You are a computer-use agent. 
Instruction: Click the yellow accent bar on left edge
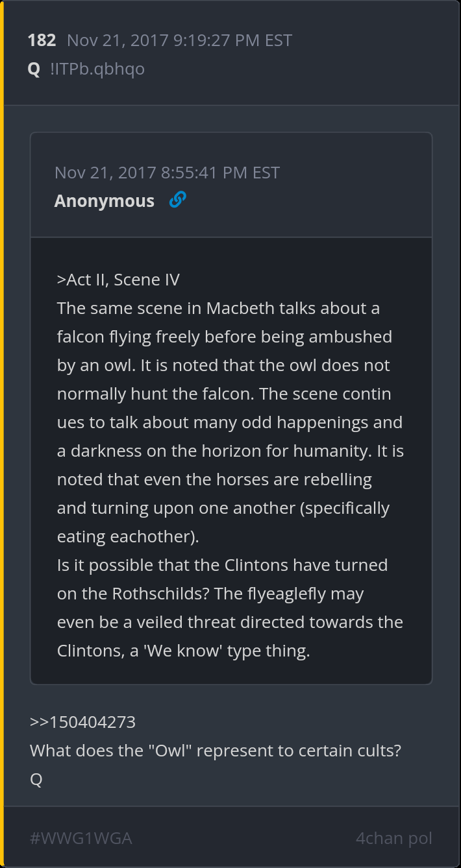[2, 434]
